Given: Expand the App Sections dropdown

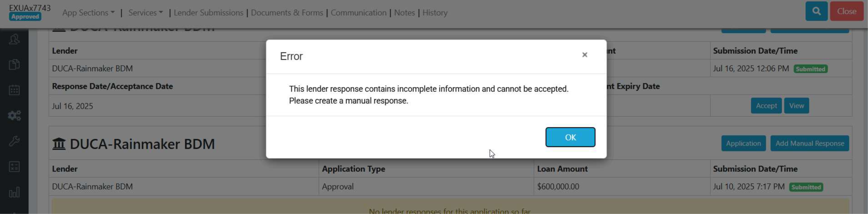Looking at the screenshot, I should coord(88,13).
